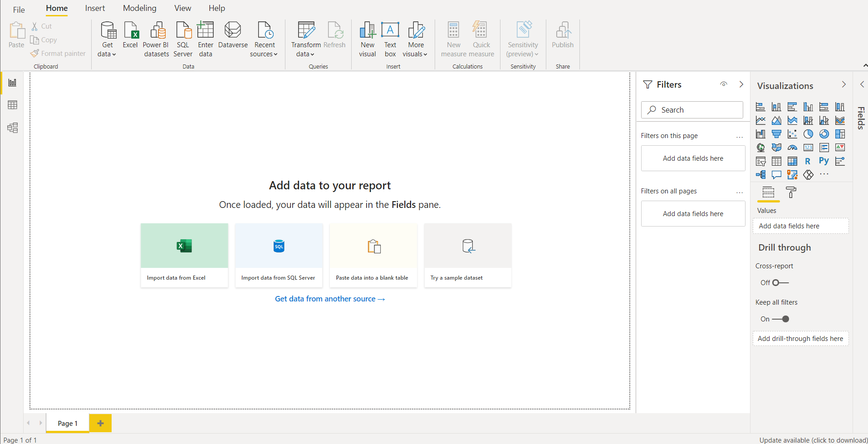This screenshot has width=868, height=444.
Task: Toggle the Keep all filters switch
Action: [x=780, y=319]
